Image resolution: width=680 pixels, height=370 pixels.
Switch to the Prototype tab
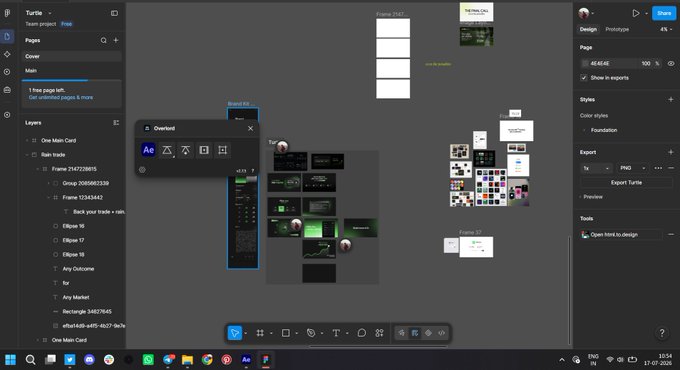(617, 29)
